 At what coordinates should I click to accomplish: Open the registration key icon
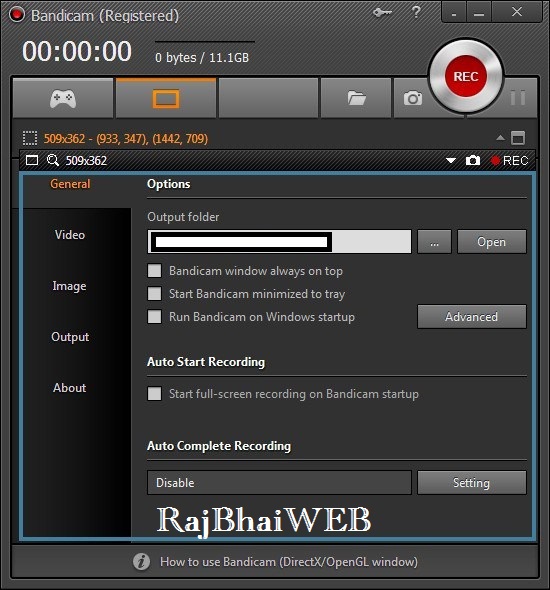coord(383,13)
